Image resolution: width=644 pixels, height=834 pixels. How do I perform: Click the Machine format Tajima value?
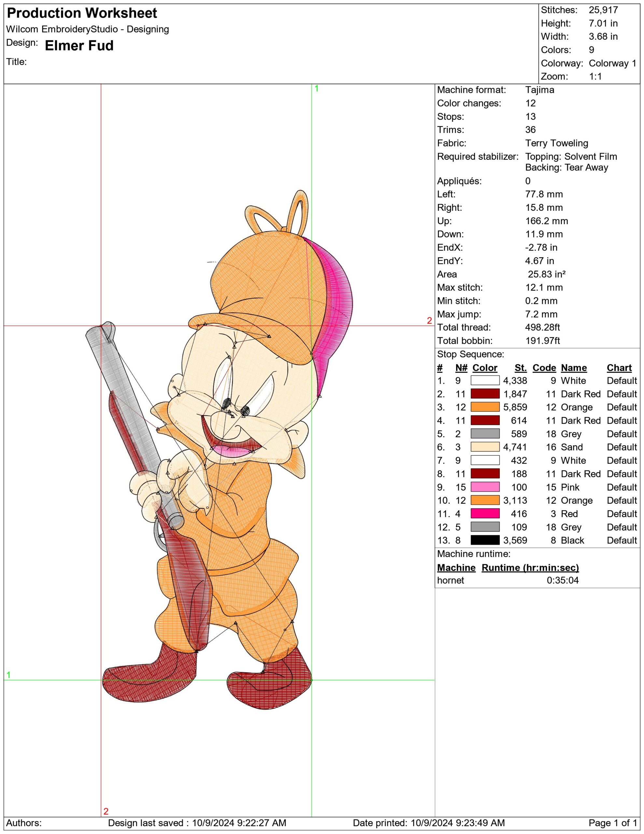539,90
